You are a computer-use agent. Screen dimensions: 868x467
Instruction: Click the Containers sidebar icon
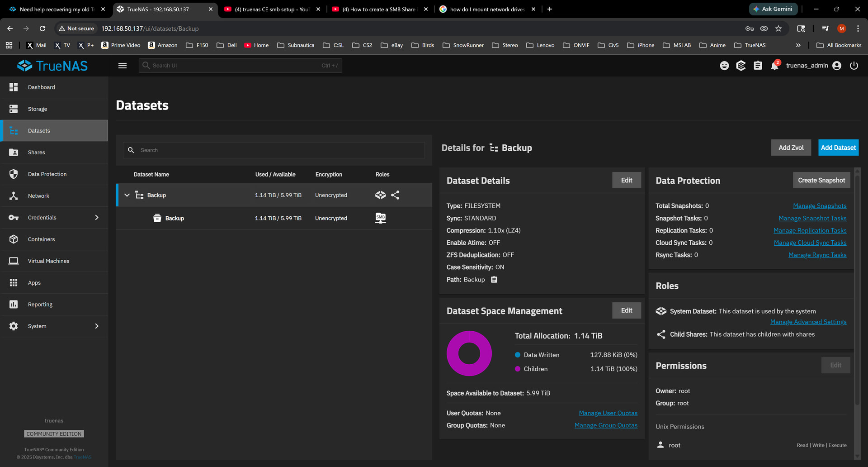tap(14, 239)
